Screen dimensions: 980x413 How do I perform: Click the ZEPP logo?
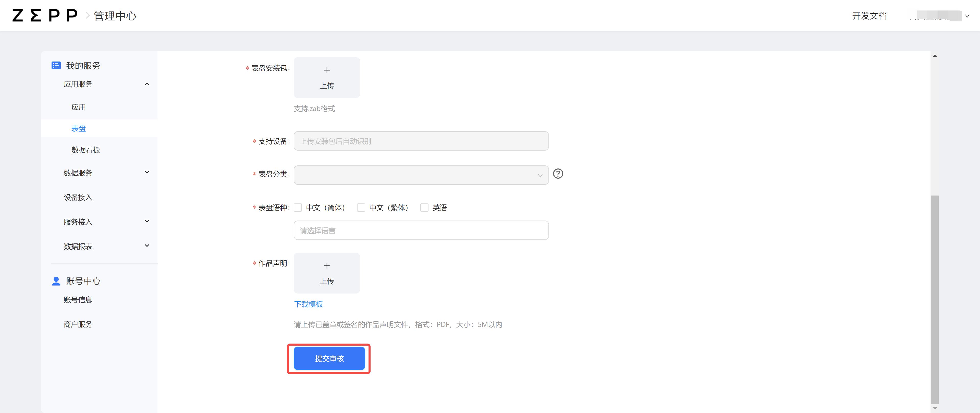pos(44,16)
